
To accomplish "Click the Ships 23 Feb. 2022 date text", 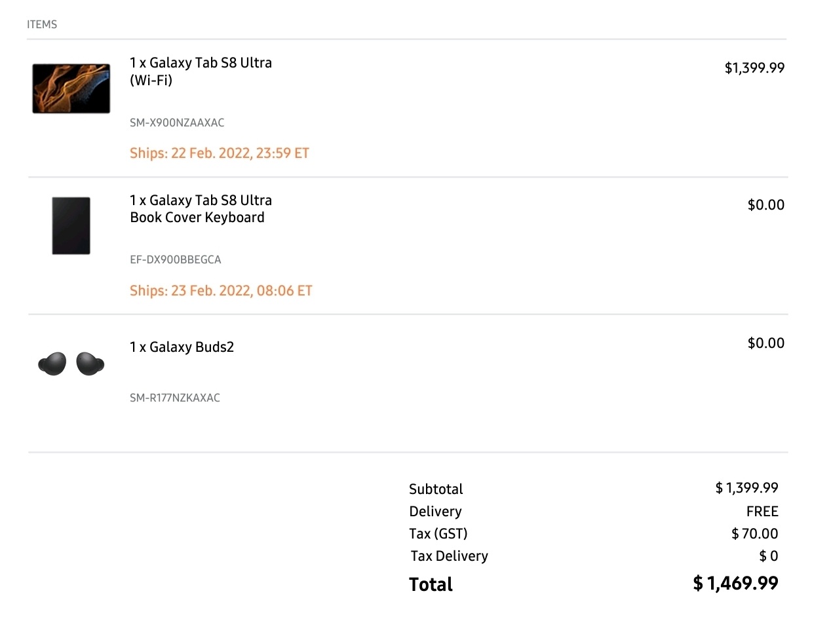I will tap(221, 291).
